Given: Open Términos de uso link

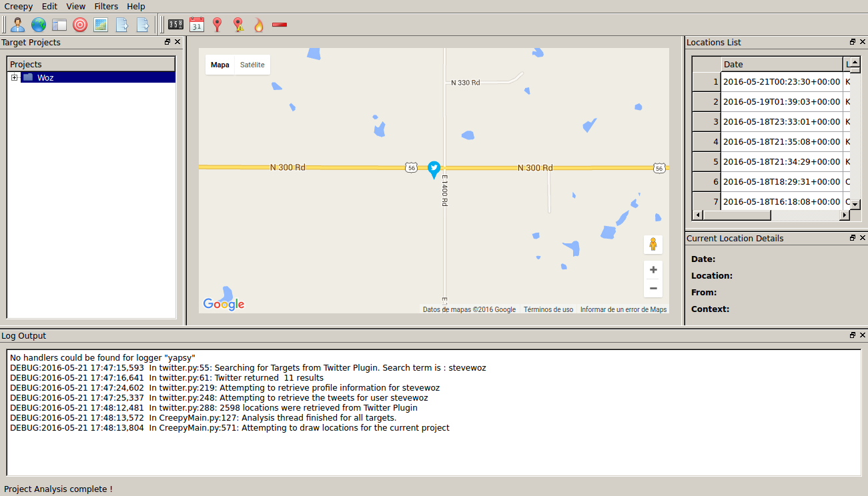Looking at the screenshot, I should coord(548,309).
